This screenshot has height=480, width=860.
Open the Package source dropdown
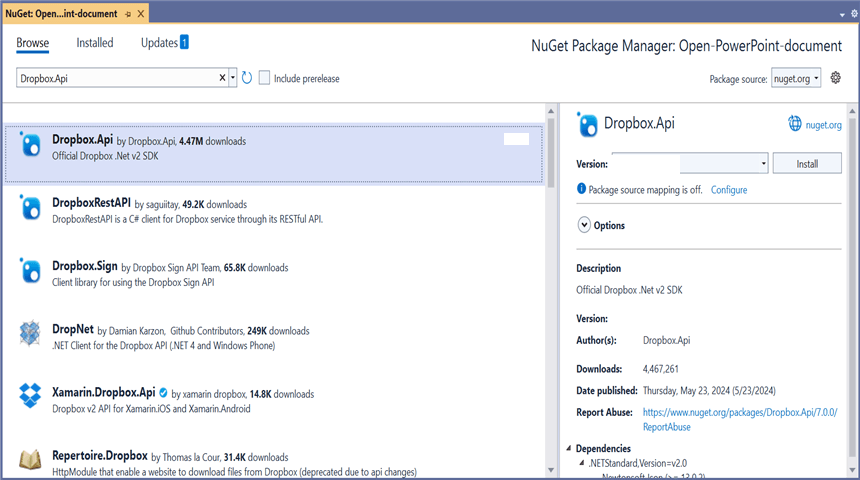[796, 78]
